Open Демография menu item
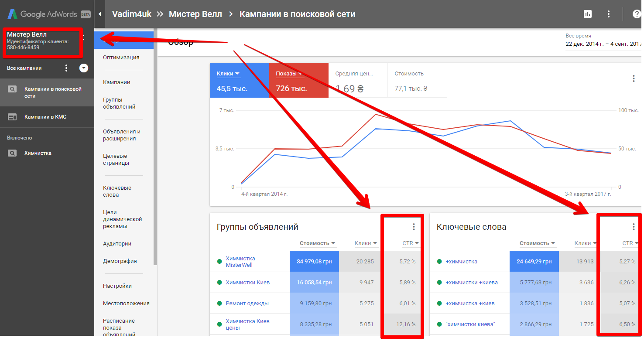Image resolution: width=644 pixels, height=341 pixels. [120, 261]
